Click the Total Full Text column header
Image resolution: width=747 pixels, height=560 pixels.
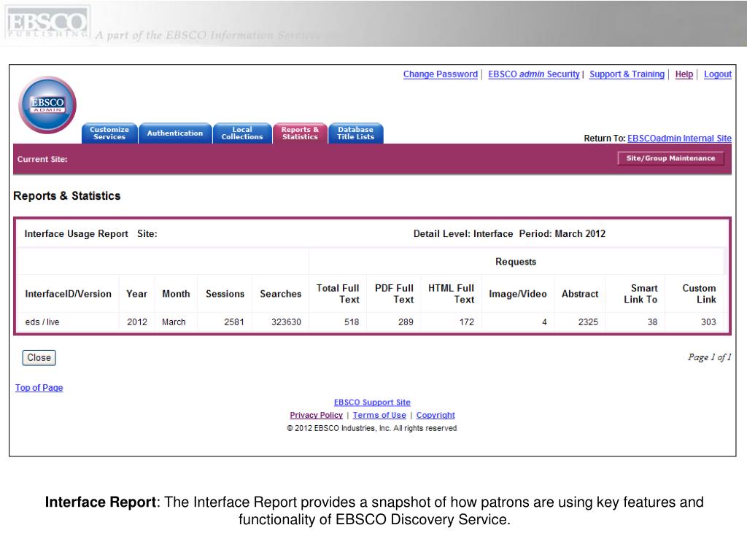point(338,294)
